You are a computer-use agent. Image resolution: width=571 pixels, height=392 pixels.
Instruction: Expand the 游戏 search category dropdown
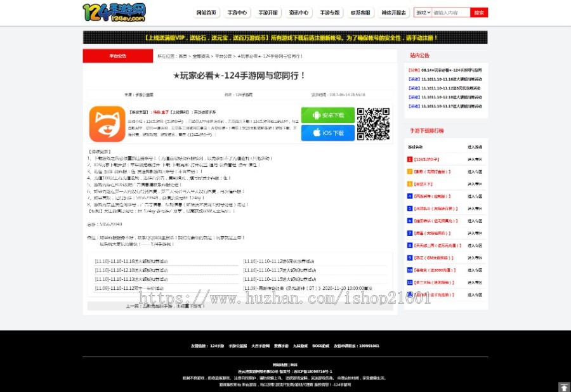pos(423,13)
